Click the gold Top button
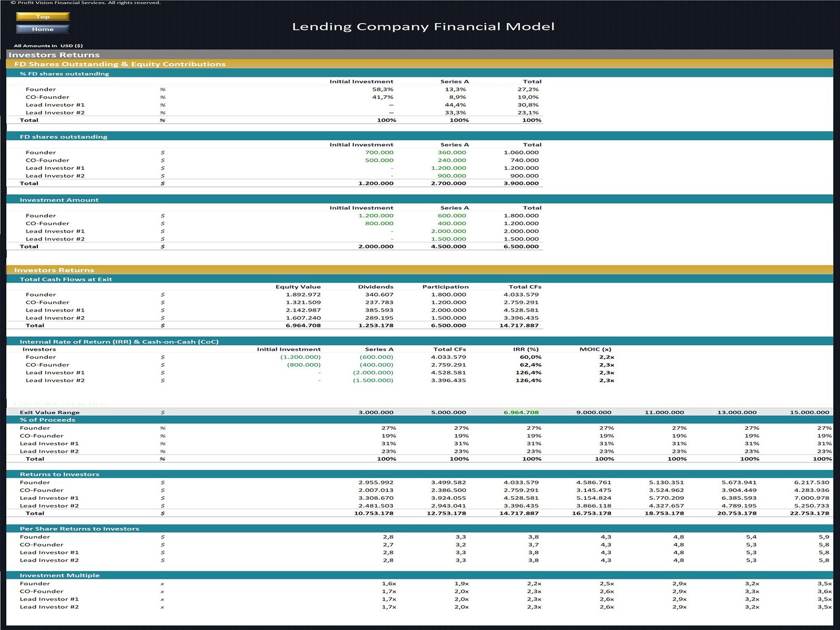840x630 pixels. pos(43,17)
